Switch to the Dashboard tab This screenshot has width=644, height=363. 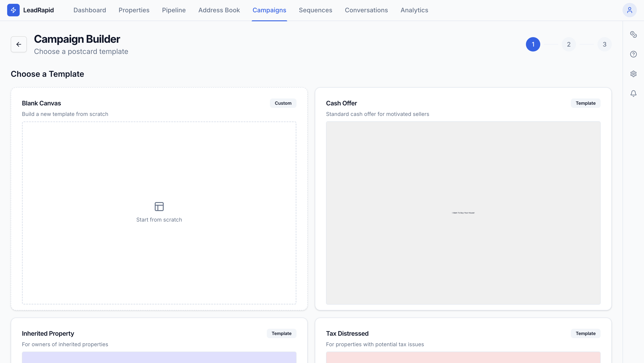[x=89, y=10]
